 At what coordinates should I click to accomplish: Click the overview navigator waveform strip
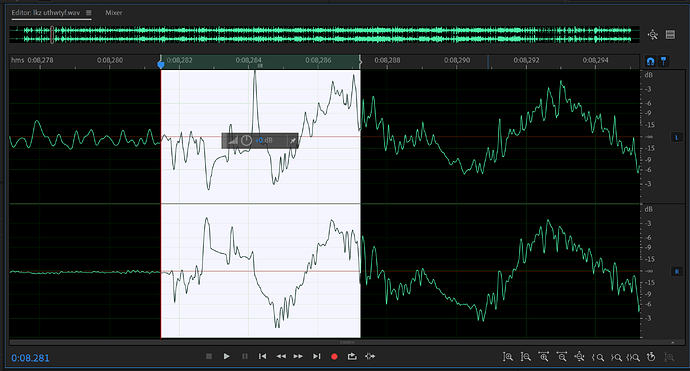click(x=324, y=35)
